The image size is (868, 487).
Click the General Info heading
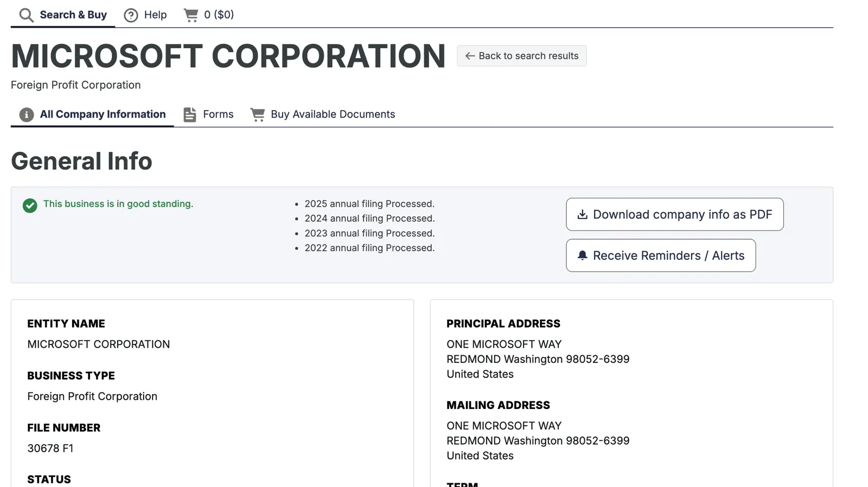81,161
